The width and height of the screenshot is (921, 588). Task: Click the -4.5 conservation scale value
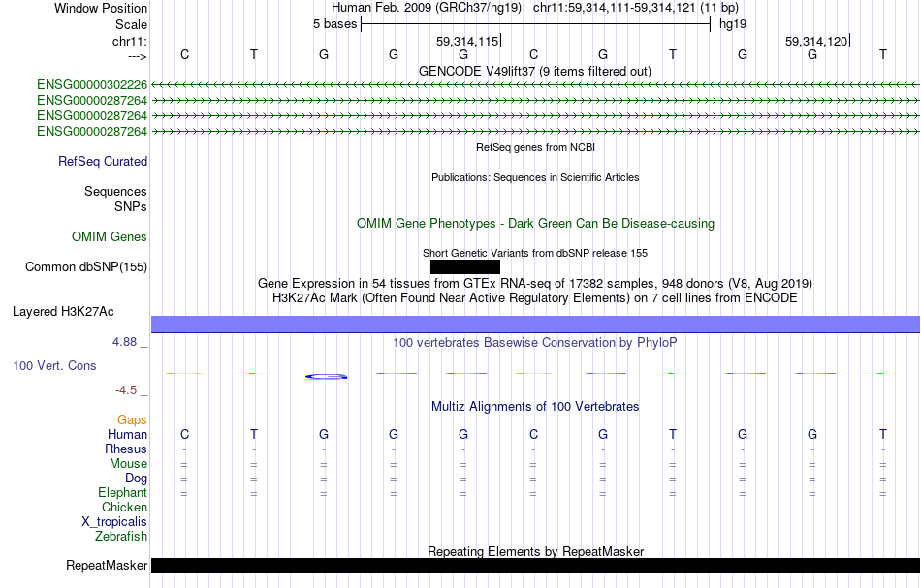[x=126, y=390]
